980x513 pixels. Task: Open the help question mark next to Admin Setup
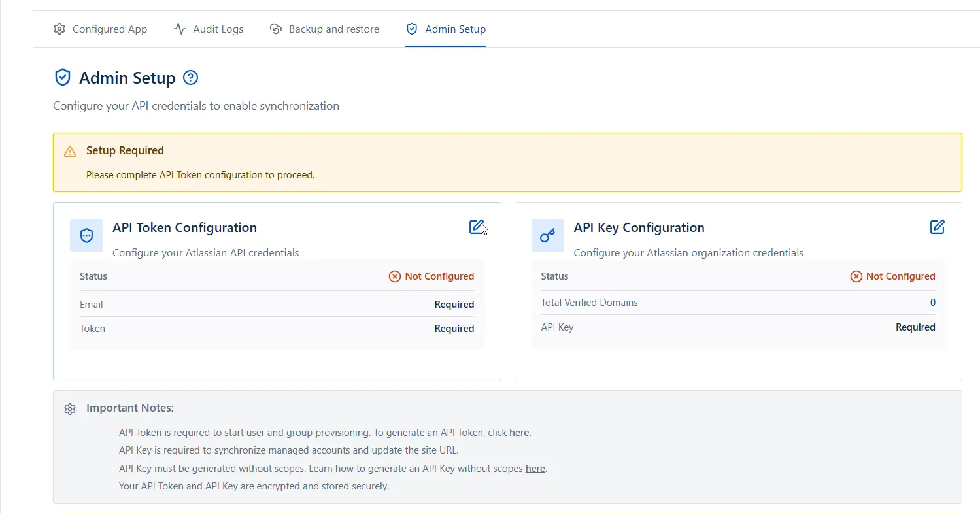tap(190, 78)
